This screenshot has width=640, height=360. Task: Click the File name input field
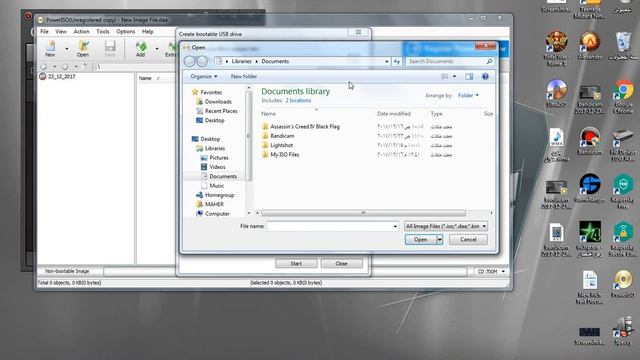pyautogui.click(x=333, y=226)
